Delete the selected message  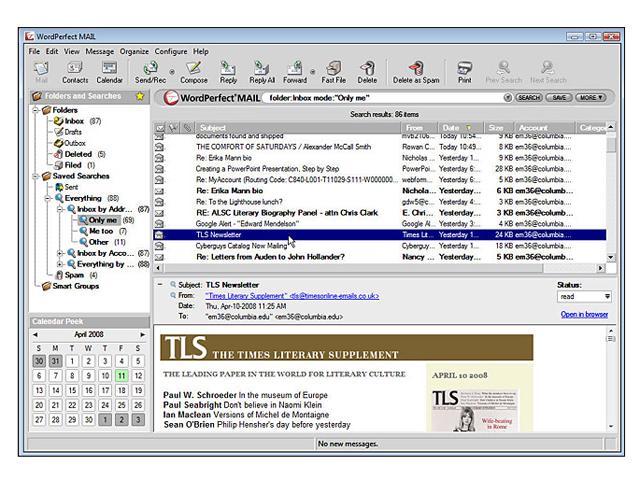pyautogui.click(x=367, y=72)
